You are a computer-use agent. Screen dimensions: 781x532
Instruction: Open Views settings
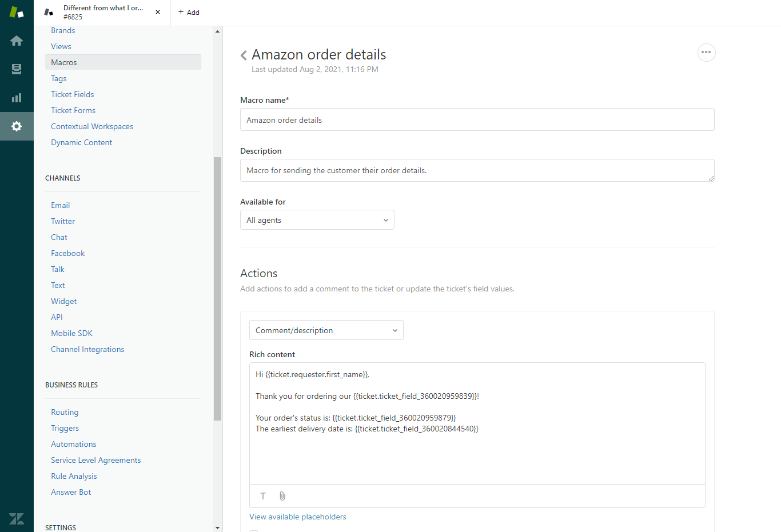(x=61, y=46)
